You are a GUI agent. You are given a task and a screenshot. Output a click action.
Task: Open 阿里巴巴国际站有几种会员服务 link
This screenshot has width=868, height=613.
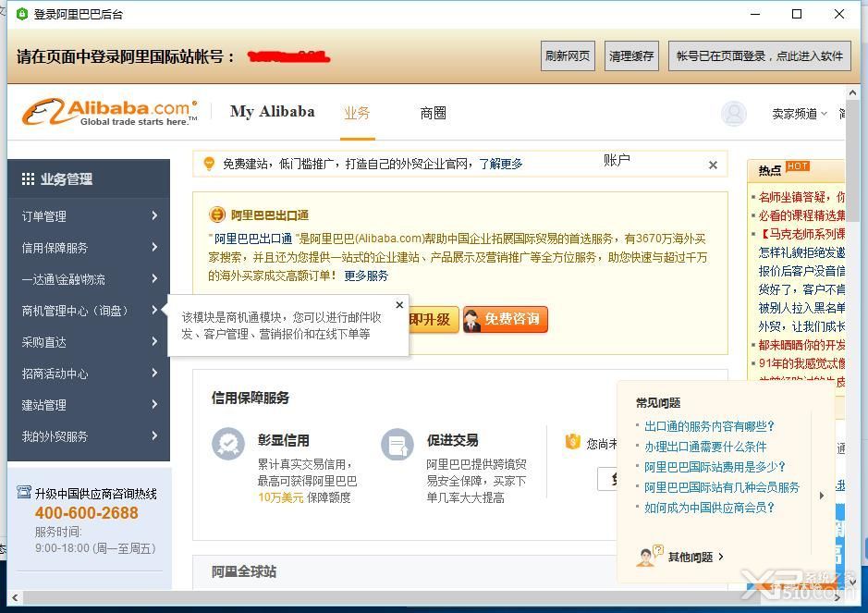coord(722,487)
